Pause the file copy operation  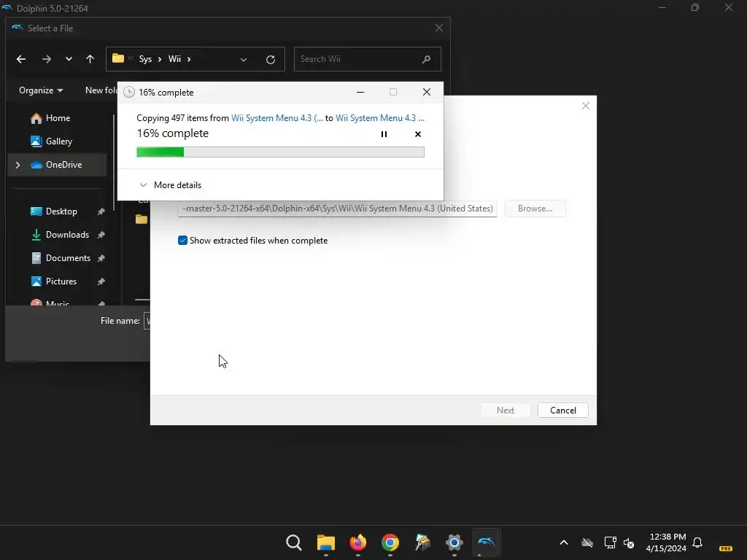[x=384, y=134]
